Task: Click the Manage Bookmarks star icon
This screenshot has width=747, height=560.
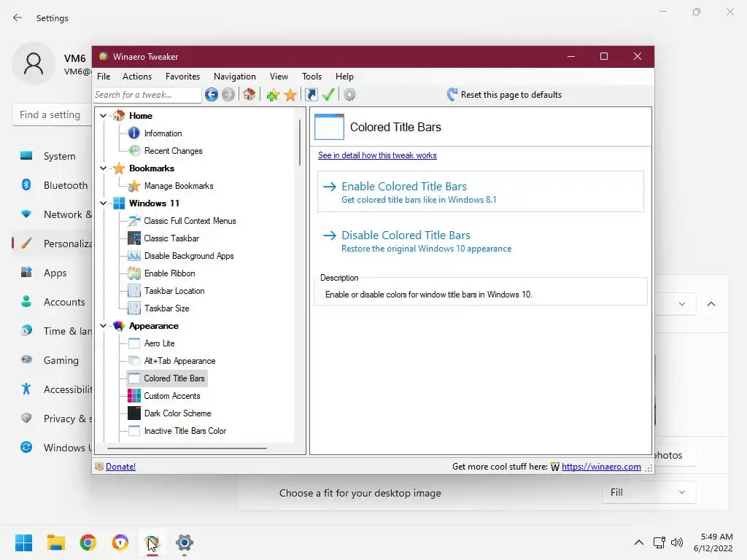Action: pos(134,186)
